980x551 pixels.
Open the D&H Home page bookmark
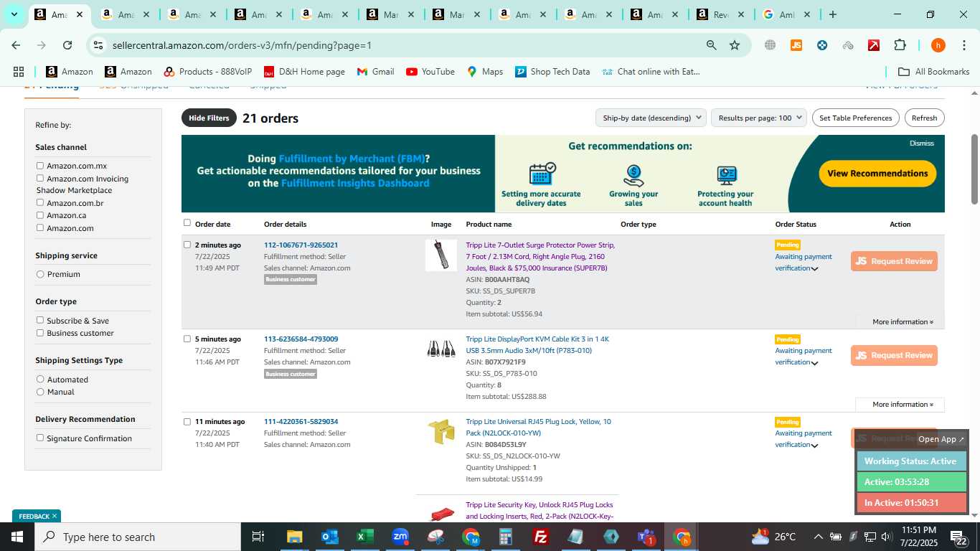pos(304,72)
